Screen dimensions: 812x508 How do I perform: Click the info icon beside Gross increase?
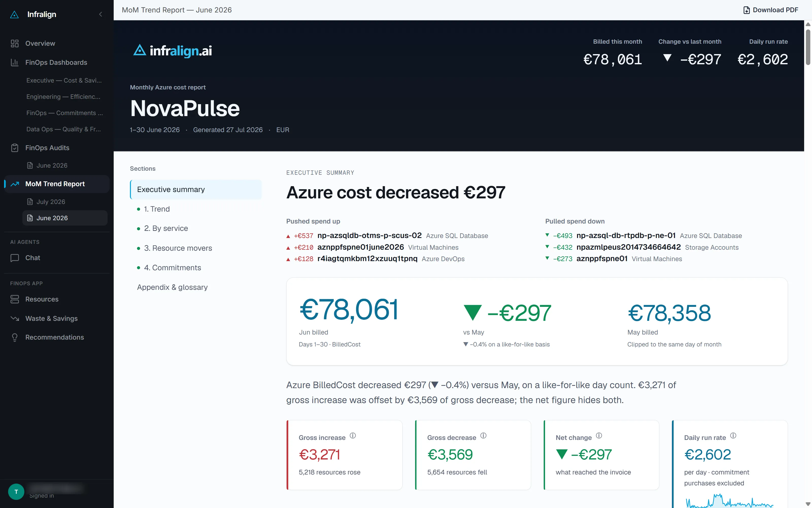point(353,435)
